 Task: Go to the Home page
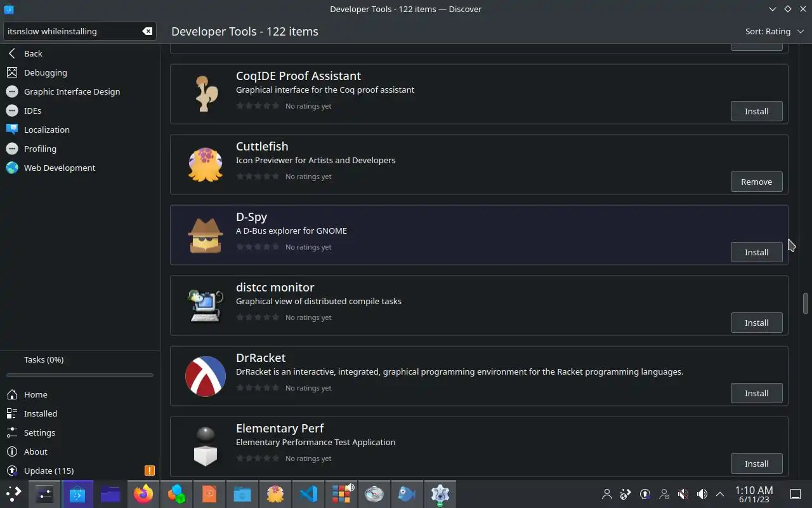click(80, 394)
